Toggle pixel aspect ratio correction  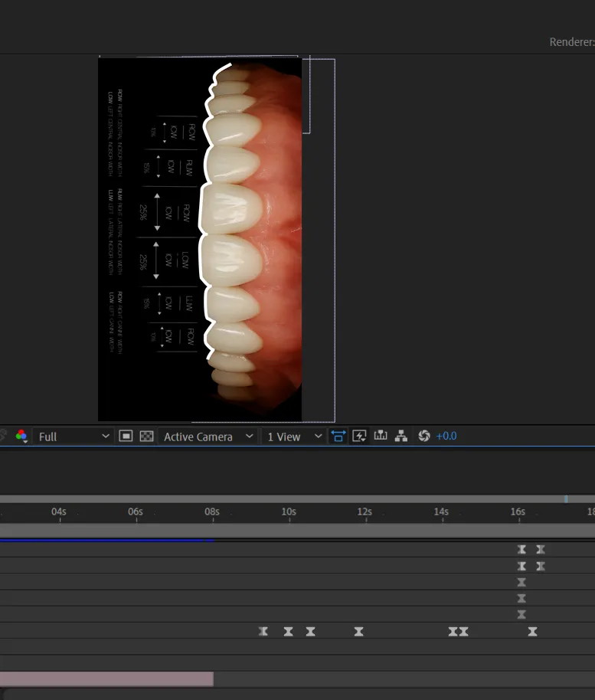338,436
